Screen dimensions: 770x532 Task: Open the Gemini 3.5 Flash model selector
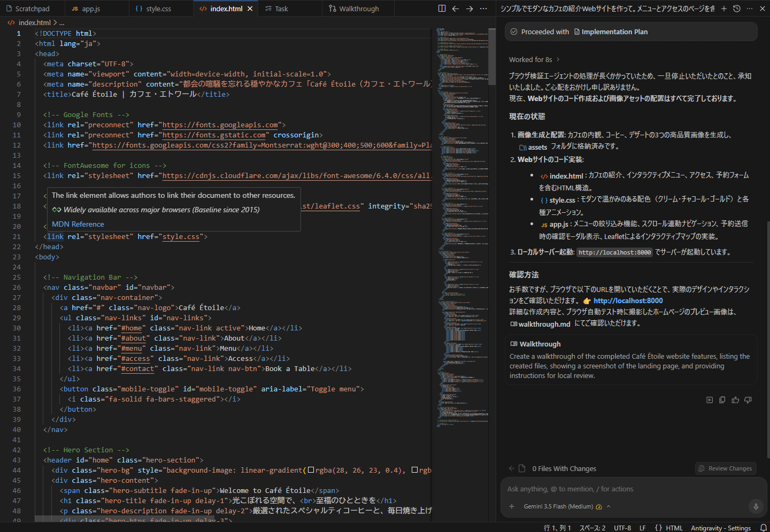click(567, 506)
